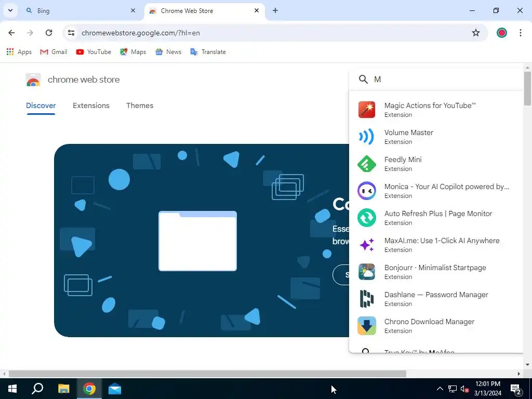Choose Monica - Your AI Copilot suggestion
This screenshot has height=399, width=532.
[436, 191]
